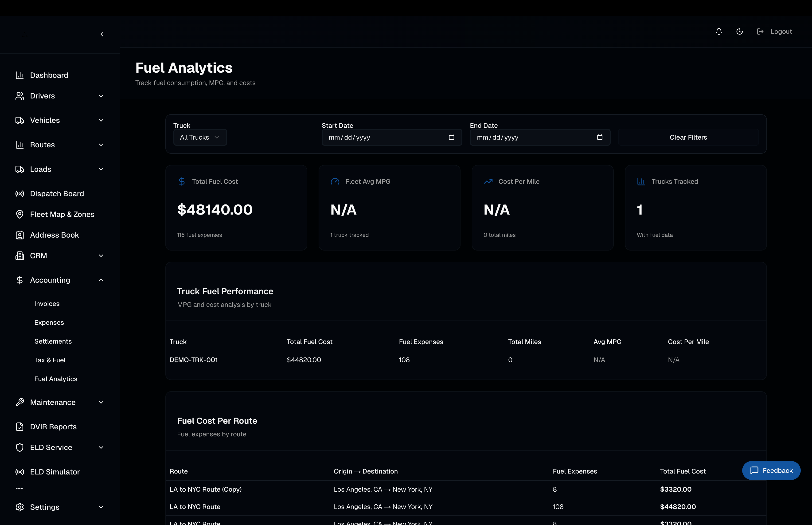Click the Maintenance wrench icon

[20, 402]
